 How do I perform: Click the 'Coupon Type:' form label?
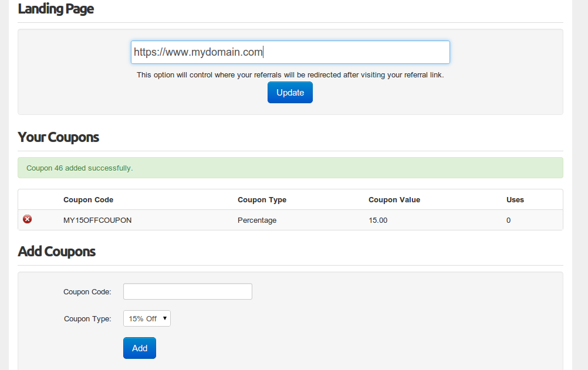click(x=88, y=319)
